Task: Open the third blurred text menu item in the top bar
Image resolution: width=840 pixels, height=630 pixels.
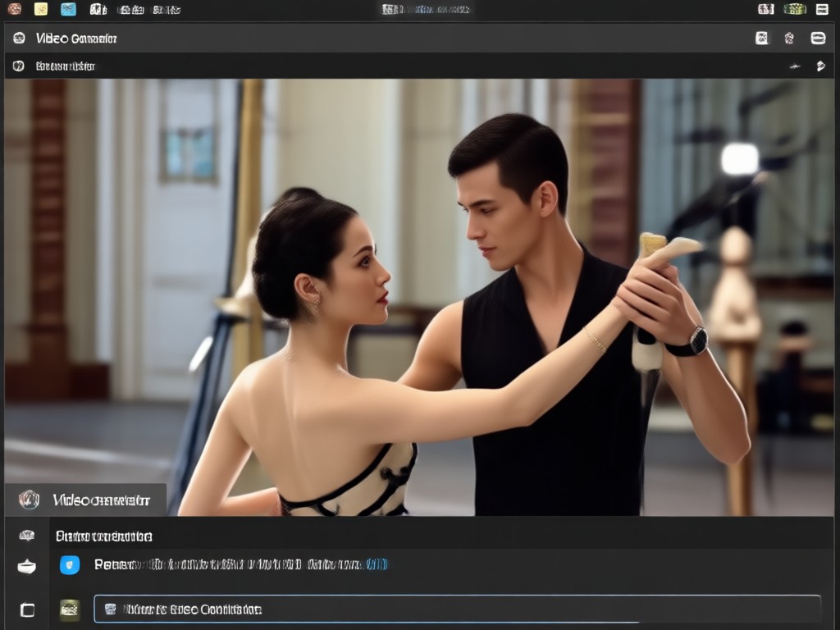Action: tap(167, 10)
